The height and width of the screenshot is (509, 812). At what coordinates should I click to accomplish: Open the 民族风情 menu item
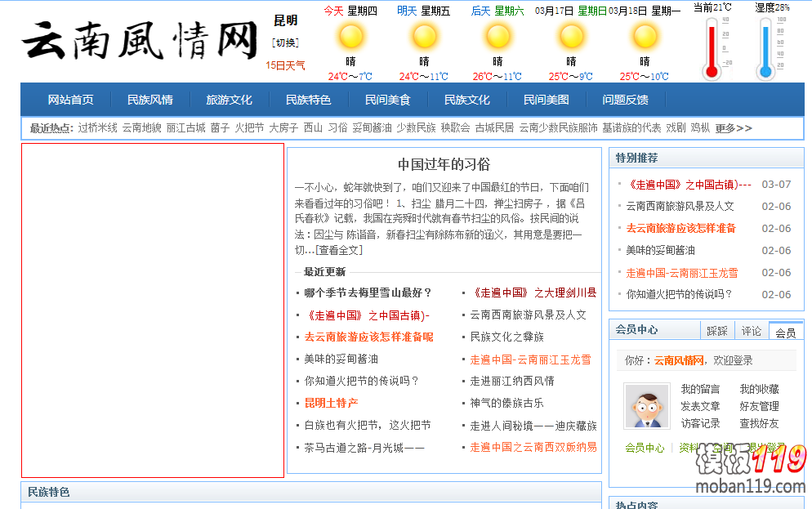click(x=150, y=100)
